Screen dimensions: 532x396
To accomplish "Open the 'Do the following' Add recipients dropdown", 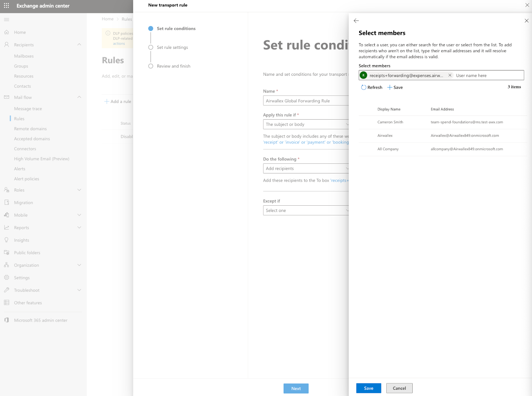I will tap(306, 168).
